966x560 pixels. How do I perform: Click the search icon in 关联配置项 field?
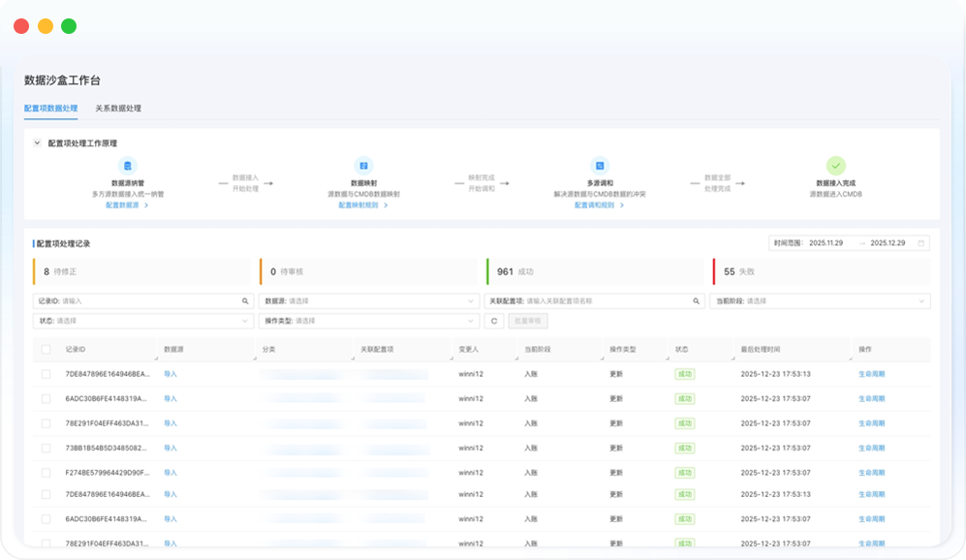696,301
